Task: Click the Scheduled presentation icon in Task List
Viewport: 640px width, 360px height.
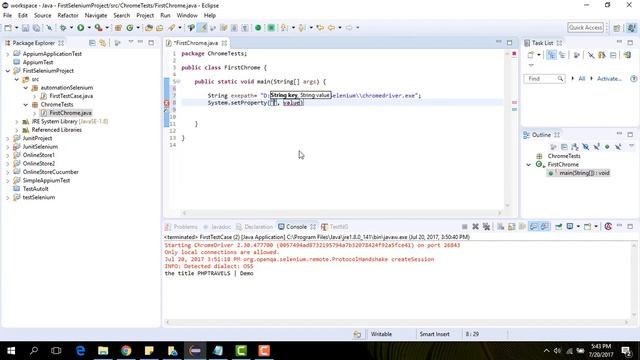Action: pyautogui.click(x=562, y=55)
